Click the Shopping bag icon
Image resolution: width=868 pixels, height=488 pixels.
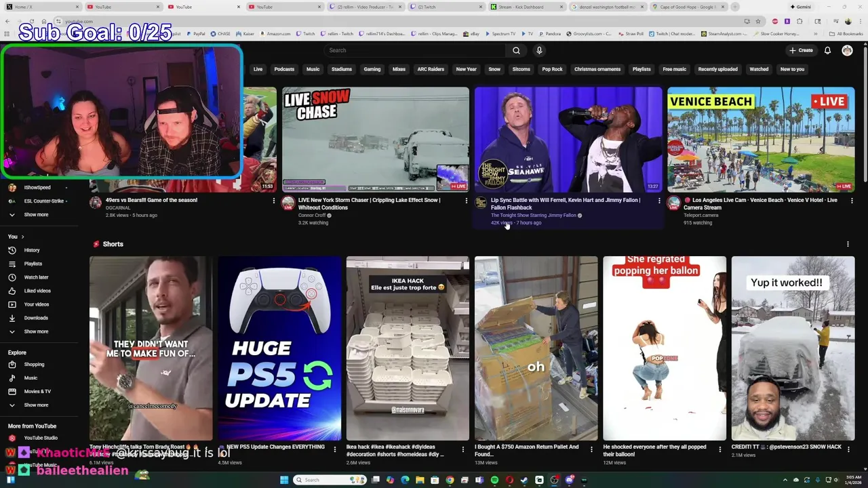click(12, 365)
